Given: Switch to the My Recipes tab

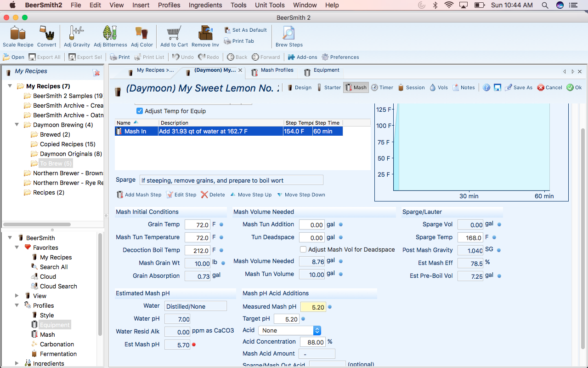Looking at the screenshot, I should [x=151, y=70].
